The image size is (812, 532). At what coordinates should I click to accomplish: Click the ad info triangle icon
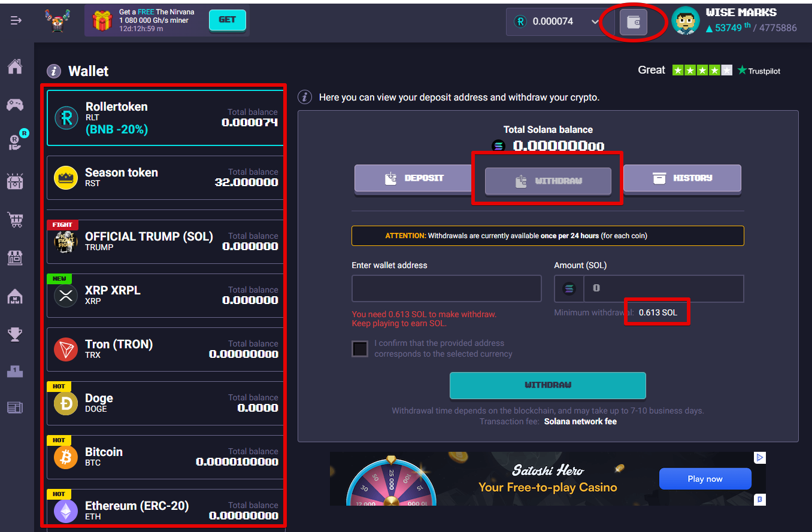point(759,458)
